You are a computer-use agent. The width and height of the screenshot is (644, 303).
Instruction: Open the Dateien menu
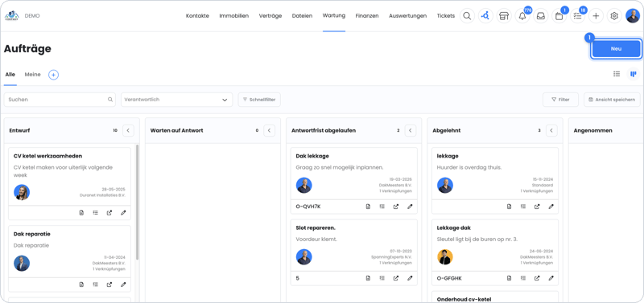(x=302, y=16)
